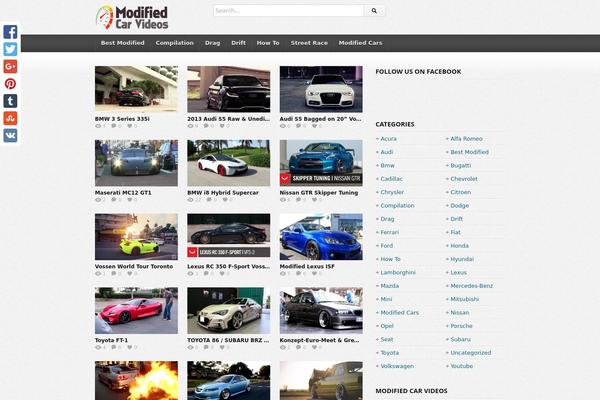
Task: Select the Volkswagen category link
Action: tap(397, 366)
